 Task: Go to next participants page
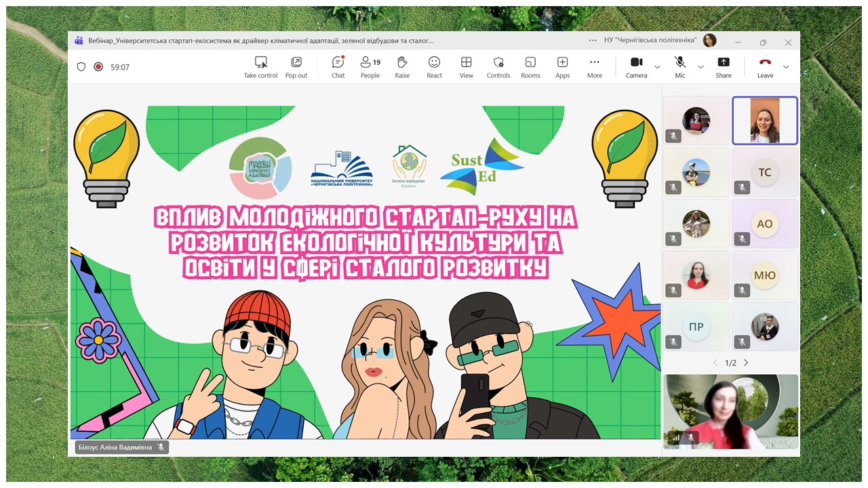click(746, 363)
